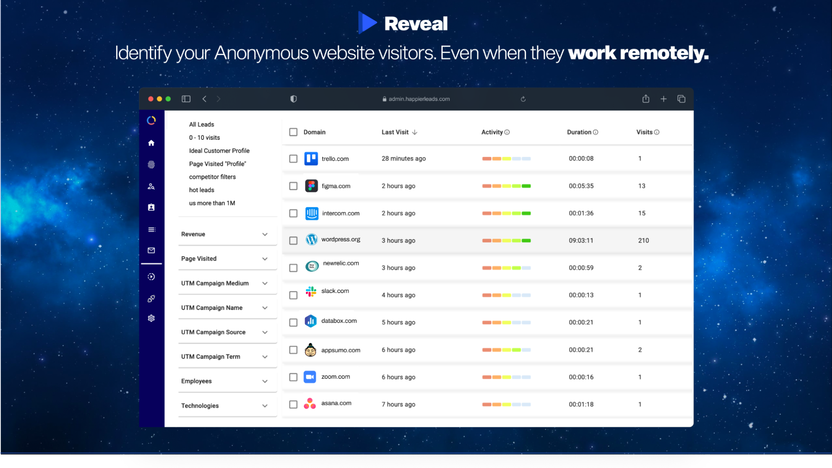Expand the UTM Campaign Medium filter
832x468 pixels.
pos(227,283)
